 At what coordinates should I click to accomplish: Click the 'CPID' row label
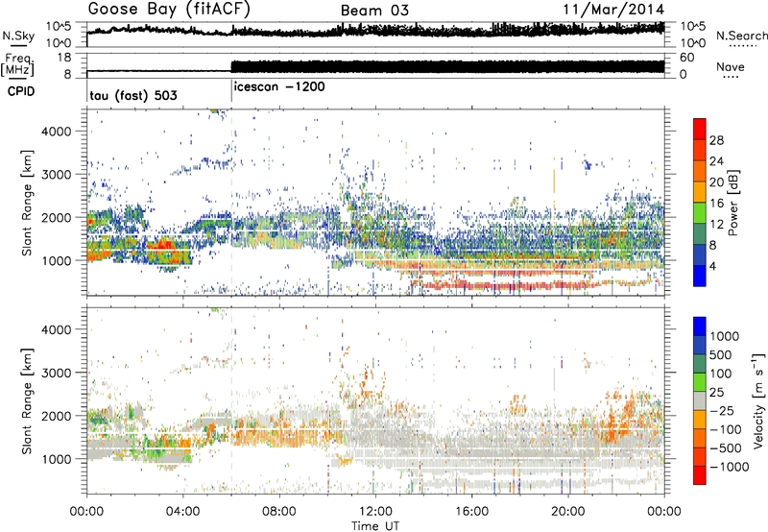(x=21, y=91)
